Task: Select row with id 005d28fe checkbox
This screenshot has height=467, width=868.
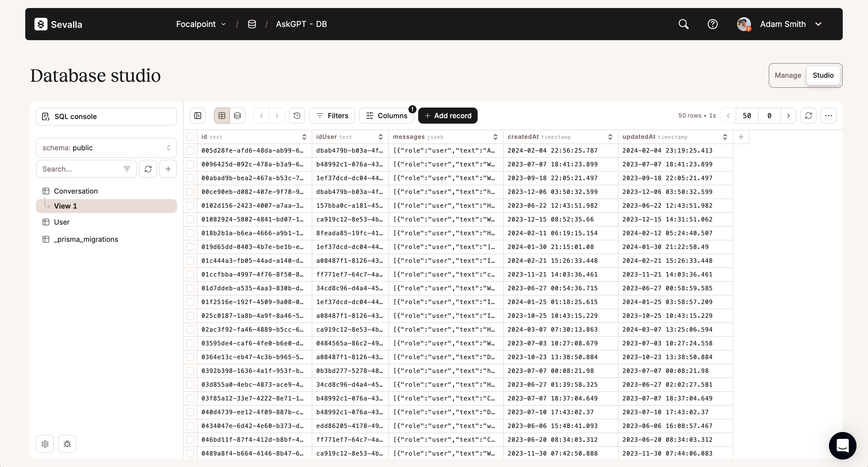Action: pos(190,151)
